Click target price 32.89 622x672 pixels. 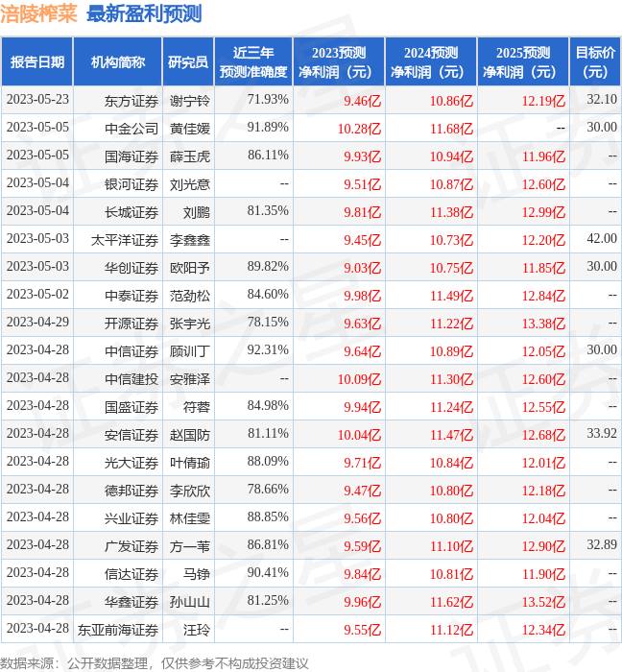click(602, 544)
